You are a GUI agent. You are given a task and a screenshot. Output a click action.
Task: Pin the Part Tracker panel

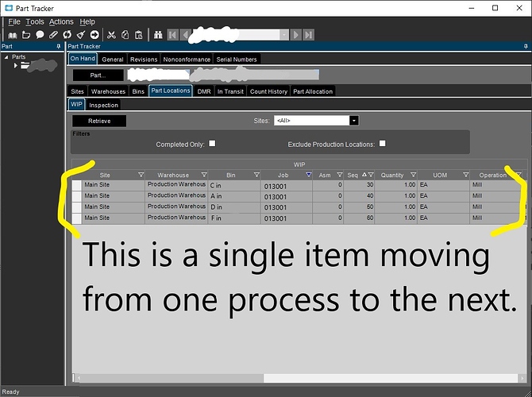coord(526,46)
